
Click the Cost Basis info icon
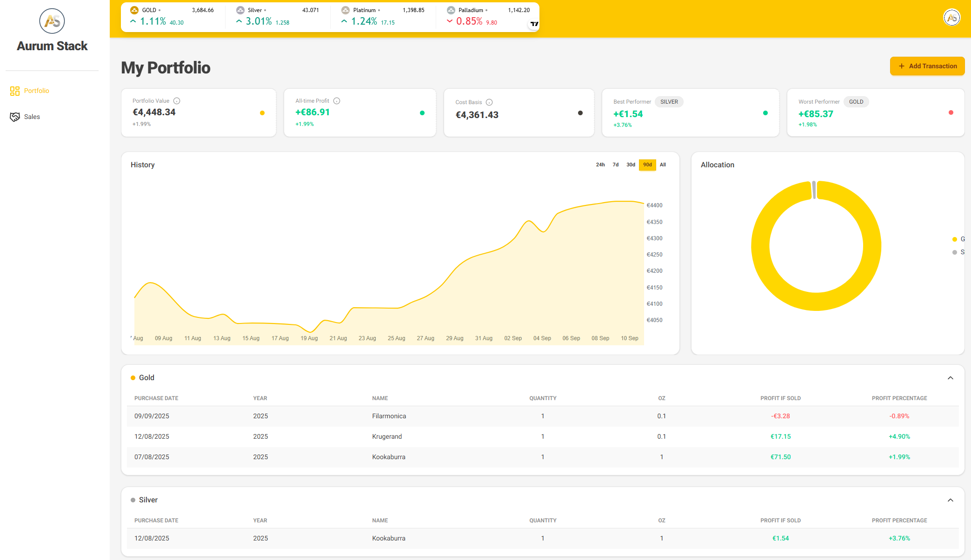tap(489, 102)
